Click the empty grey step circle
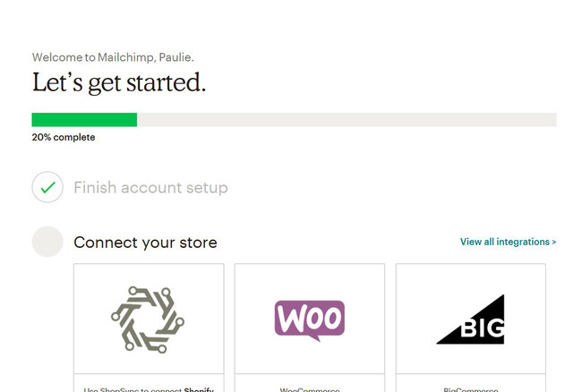Image resolution: width=582 pixels, height=392 pixels. 47,242
